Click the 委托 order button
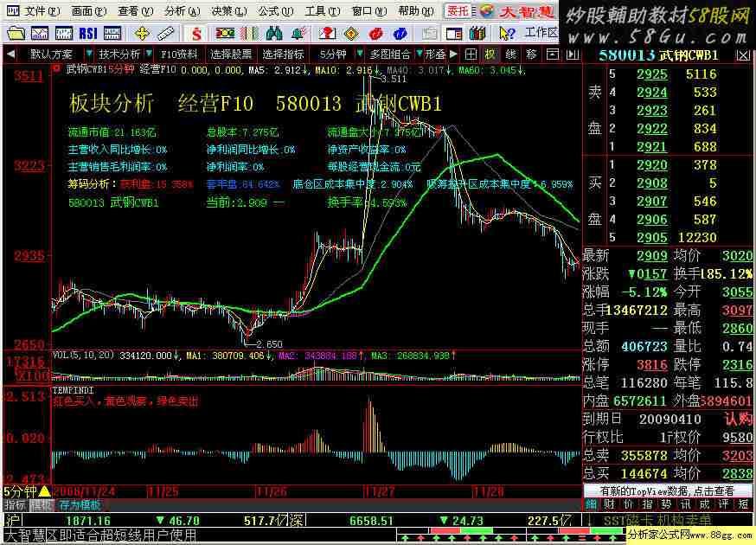 pyautogui.click(x=458, y=10)
